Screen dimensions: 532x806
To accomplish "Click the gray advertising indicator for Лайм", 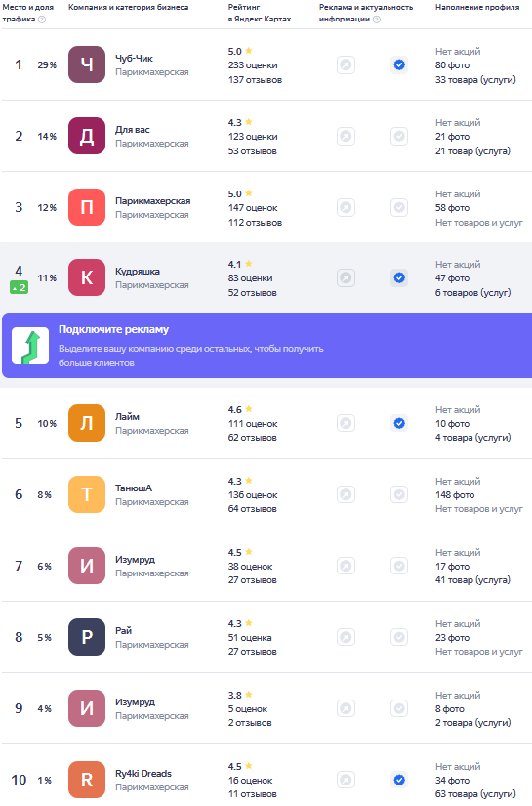I will (347, 423).
